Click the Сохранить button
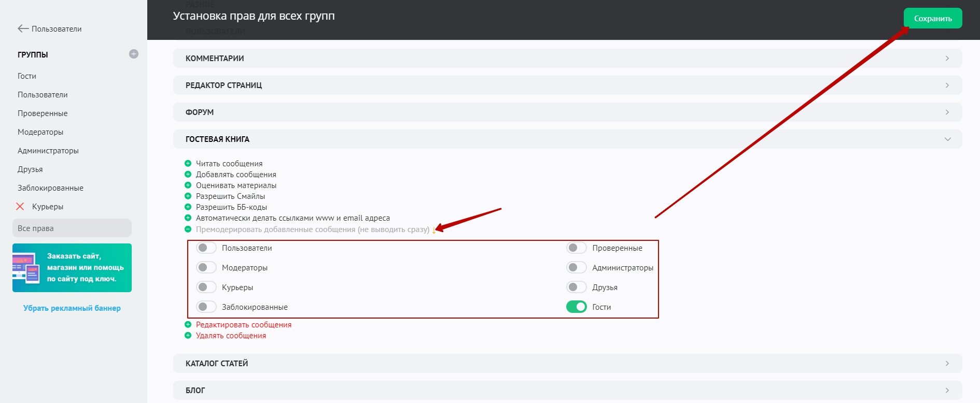 (x=932, y=19)
